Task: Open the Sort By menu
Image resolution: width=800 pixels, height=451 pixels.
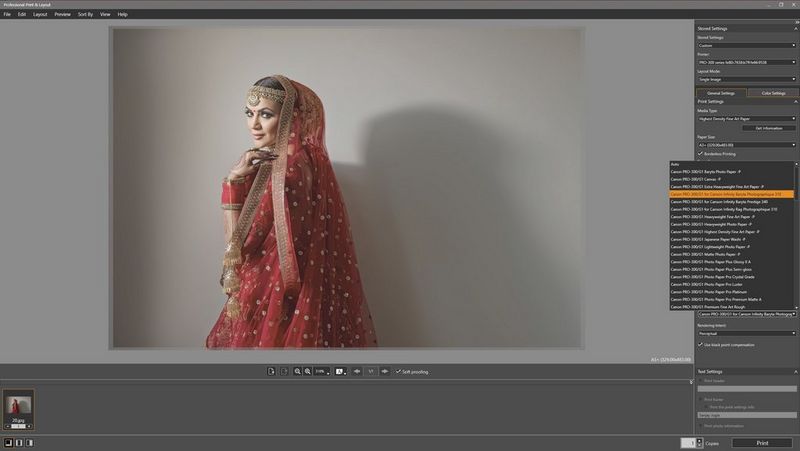Action: coord(85,14)
